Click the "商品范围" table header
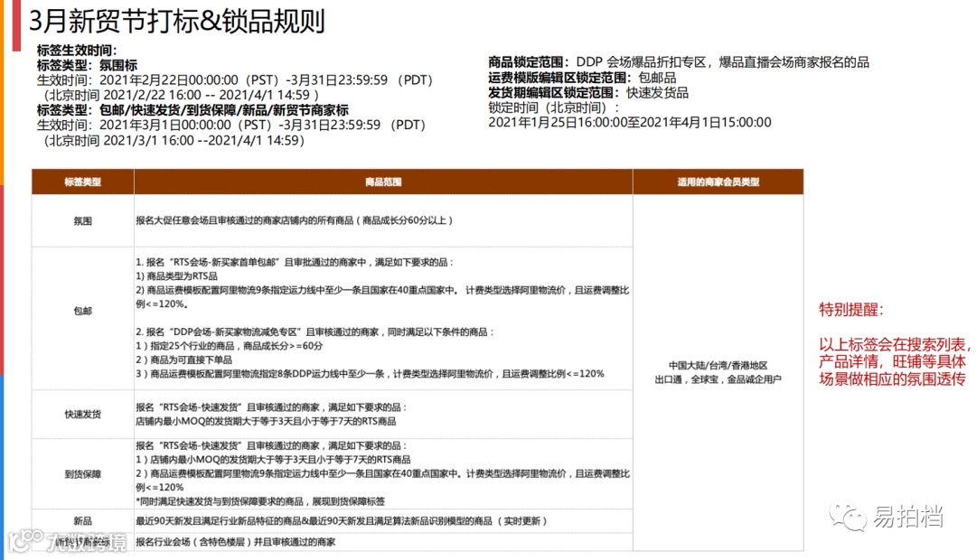The width and height of the screenshot is (976, 560). tap(383, 182)
